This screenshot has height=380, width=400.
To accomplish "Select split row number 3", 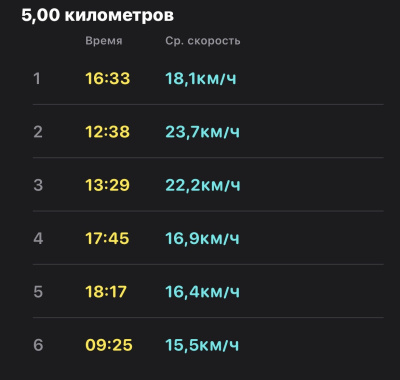I will coord(208,184).
